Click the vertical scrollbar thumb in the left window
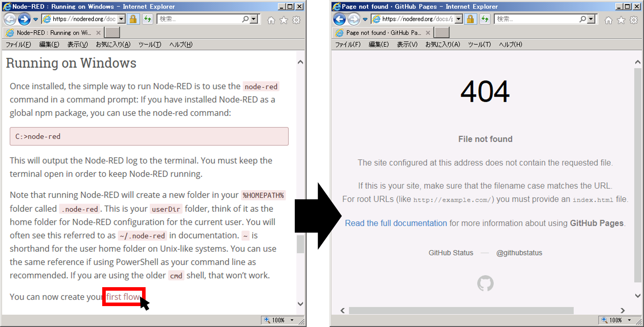 tap(300, 244)
